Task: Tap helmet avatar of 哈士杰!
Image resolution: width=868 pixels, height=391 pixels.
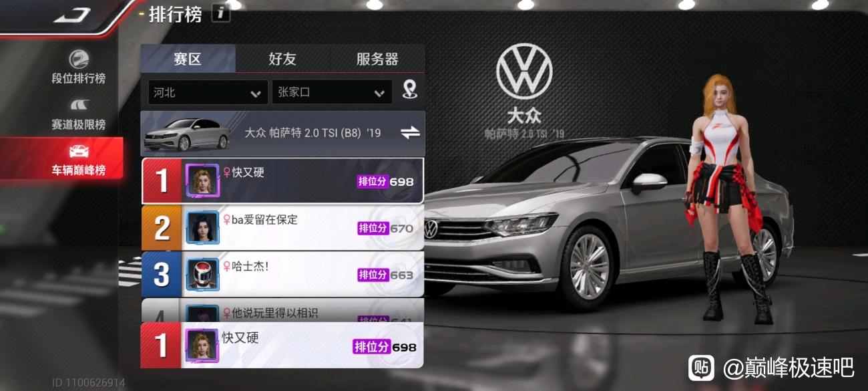Action: click(202, 274)
